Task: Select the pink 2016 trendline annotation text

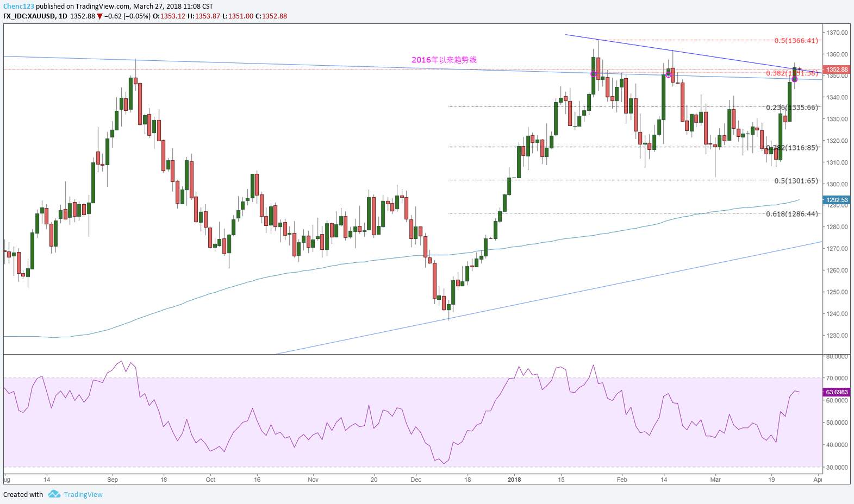Action: [444, 60]
